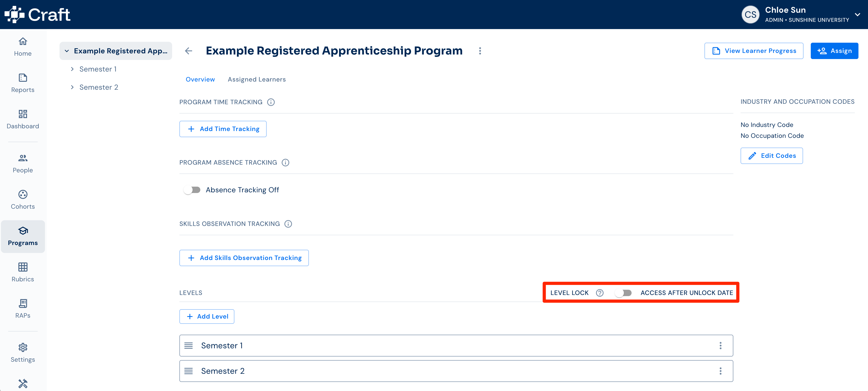Viewport: 868px width, 391px height.
Task: Open the Semester 2 level options menu
Action: [x=720, y=371]
